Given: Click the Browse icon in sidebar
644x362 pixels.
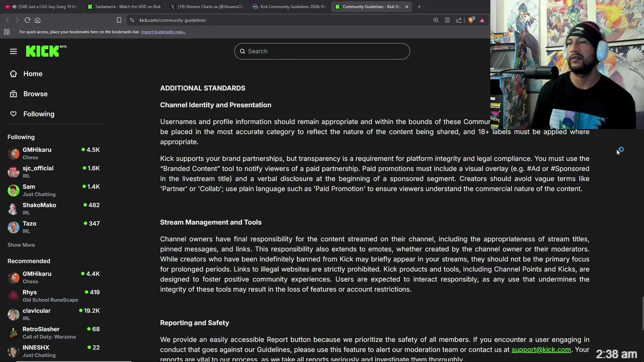Looking at the screenshot, I should tap(14, 94).
